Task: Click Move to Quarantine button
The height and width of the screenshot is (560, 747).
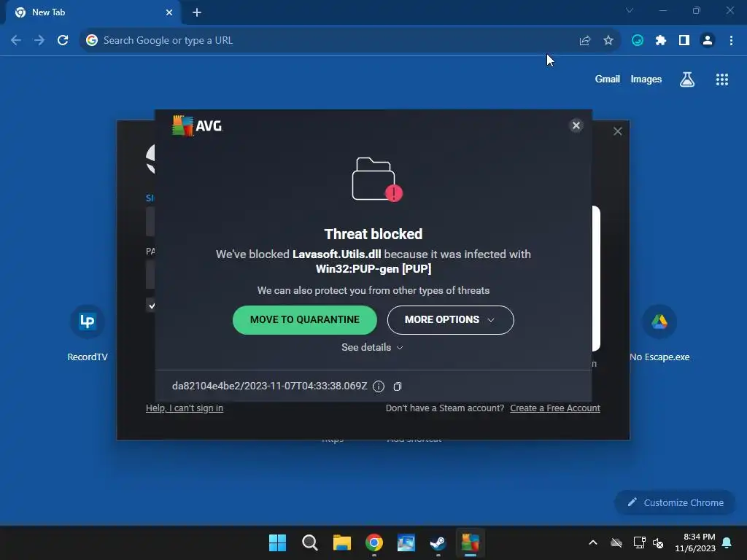Action: coord(304,320)
